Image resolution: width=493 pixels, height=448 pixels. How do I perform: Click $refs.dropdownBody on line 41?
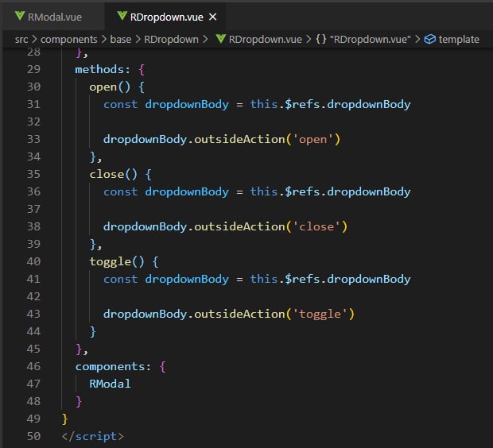coord(347,280)
